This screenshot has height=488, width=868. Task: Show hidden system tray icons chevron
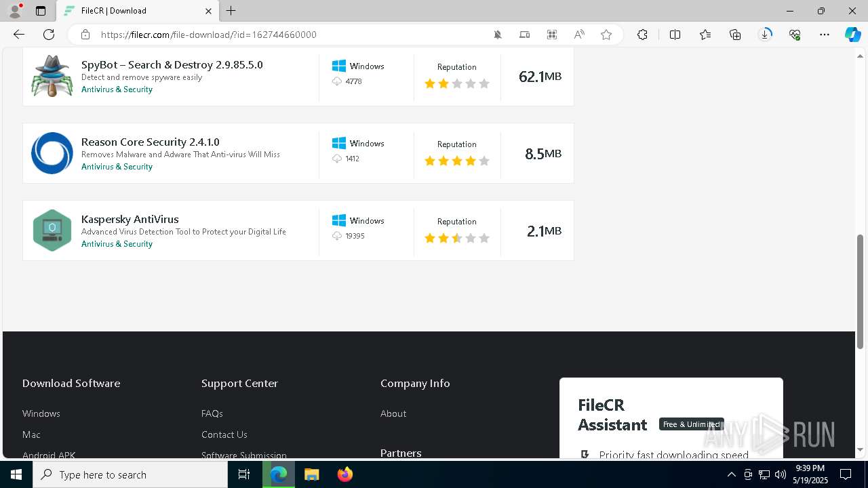tap(731, 474)
